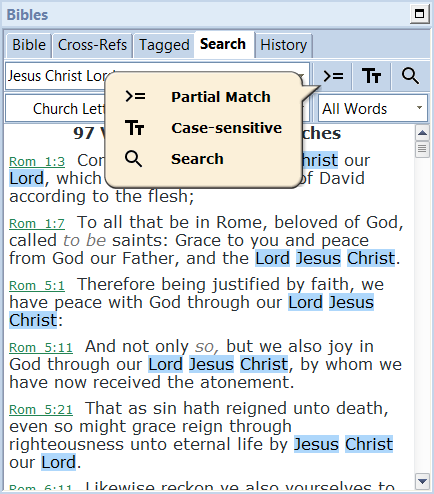Maximize the Bibles panel window icon
The image size is (434, 494).
[x=419, y=14]
